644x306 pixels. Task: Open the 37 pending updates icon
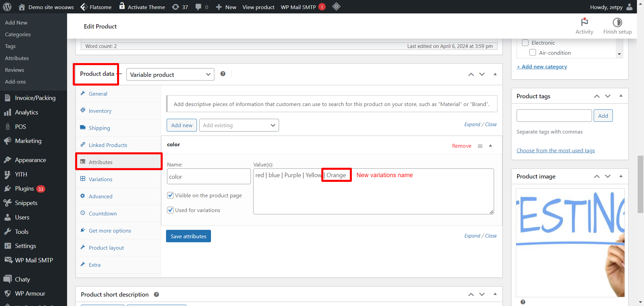click(x=175, y=7)
